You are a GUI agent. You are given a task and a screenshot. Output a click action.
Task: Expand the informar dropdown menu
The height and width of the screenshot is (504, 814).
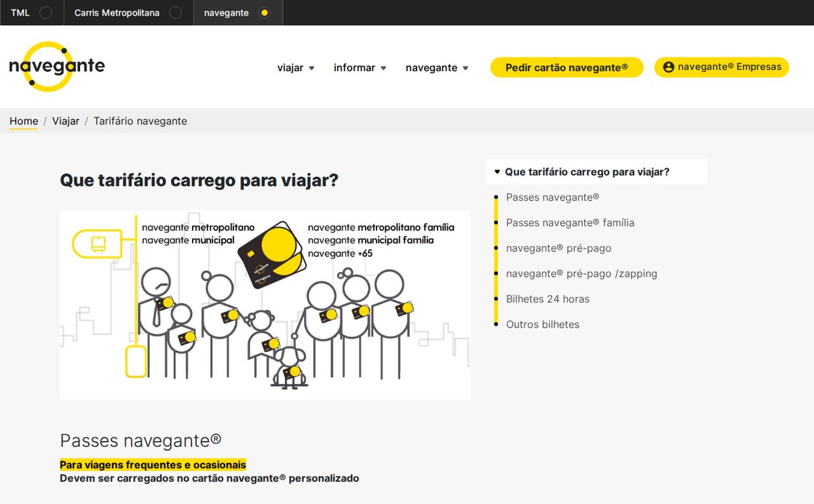pos(360,68)
